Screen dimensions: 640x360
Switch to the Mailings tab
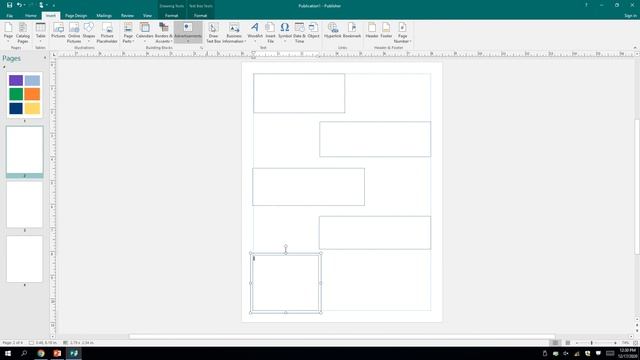coord(104,16)
